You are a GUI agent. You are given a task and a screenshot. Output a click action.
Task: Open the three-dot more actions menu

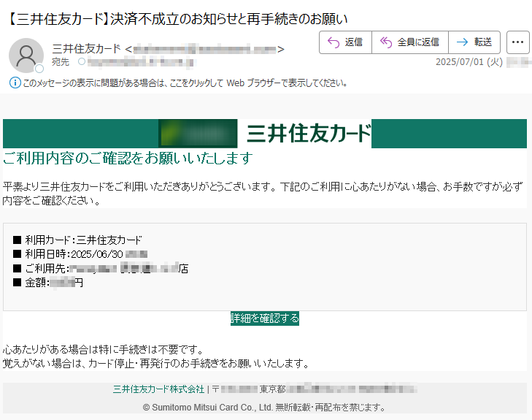(517, 42)
